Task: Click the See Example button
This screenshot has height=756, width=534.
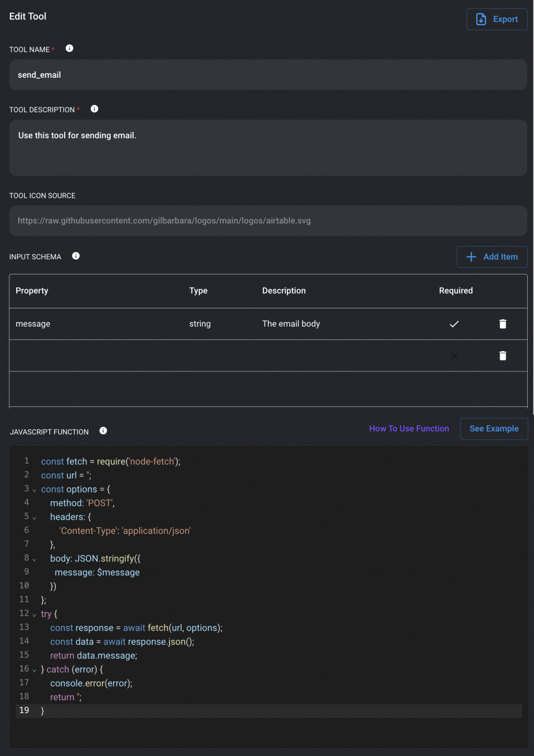Action: (494, 429)
